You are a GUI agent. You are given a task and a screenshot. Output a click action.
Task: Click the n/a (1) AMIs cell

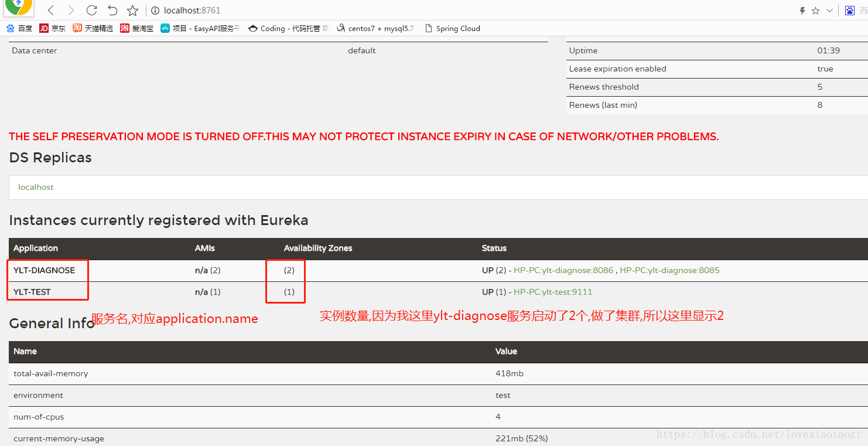208,292
